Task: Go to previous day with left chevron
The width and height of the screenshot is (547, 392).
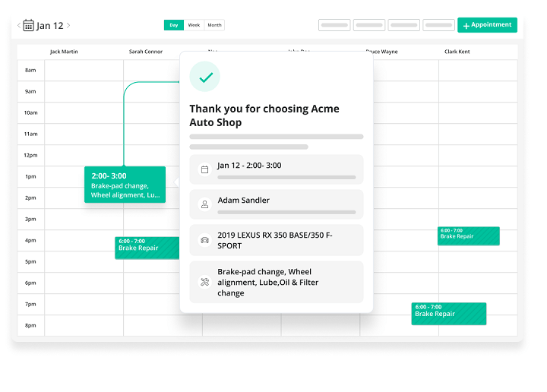Action: 19,25
